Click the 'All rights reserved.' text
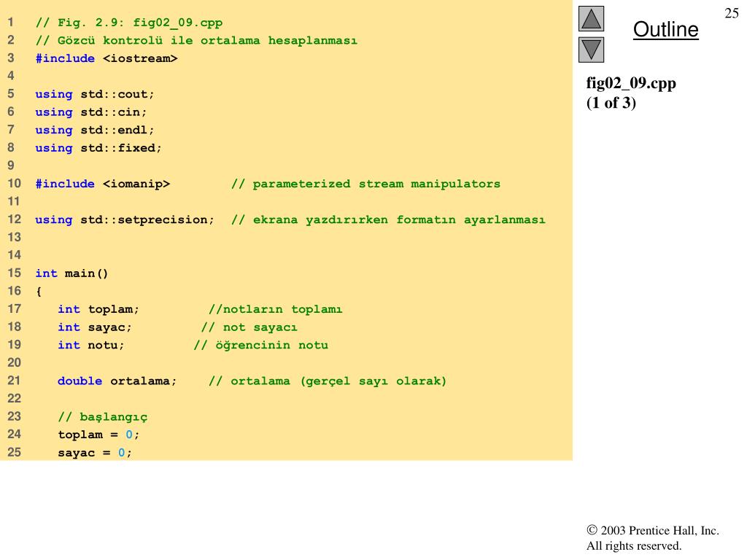The image size is (747, 560). coord(634,545)
